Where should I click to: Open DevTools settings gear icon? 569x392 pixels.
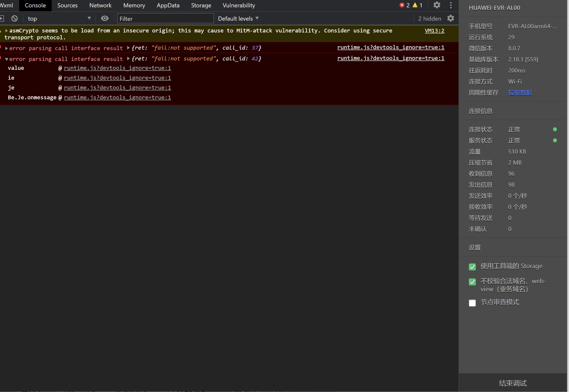pos(437,5)
